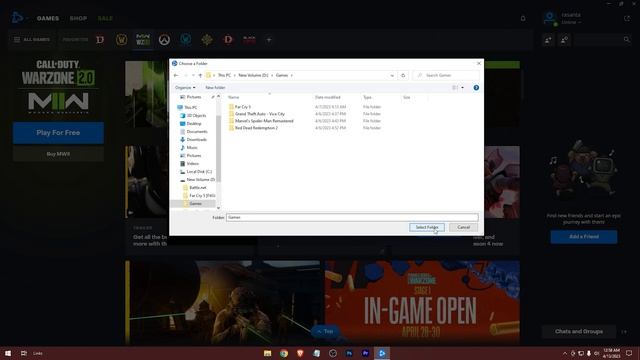Open Music in the navigation tree
The height and width of the screenshot is (360, 640).
(192, 148)
